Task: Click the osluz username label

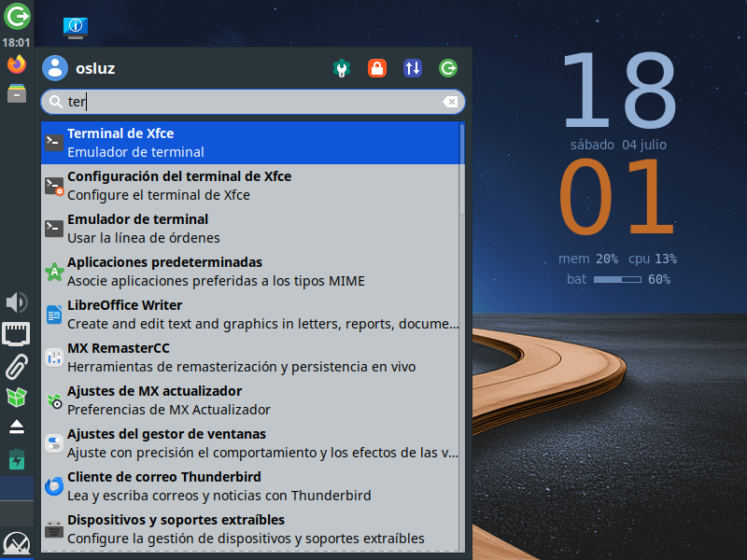Action: point(95,68)
